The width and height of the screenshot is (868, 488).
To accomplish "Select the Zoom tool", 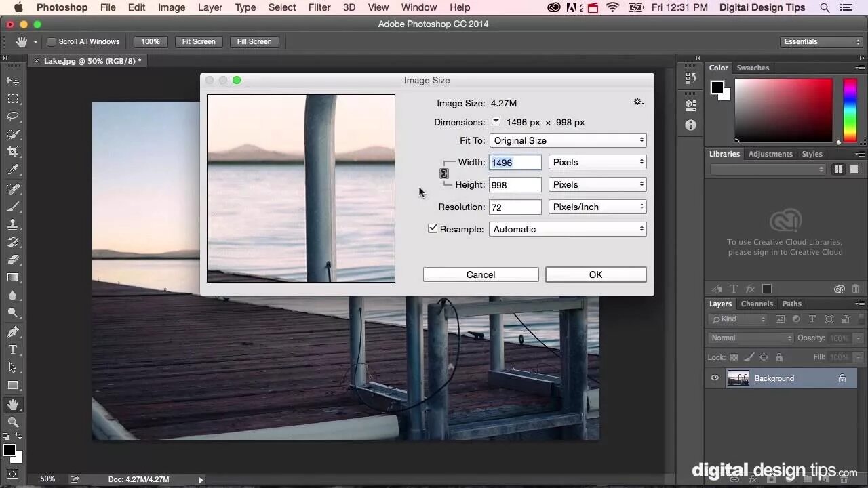I will tap(13, 422).
